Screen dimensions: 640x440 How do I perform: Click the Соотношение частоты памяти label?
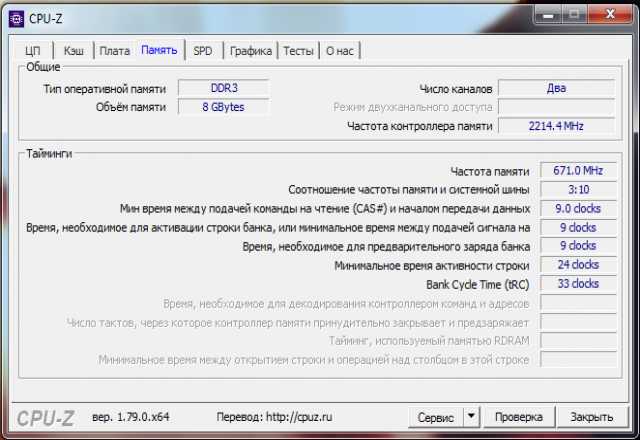409,190
